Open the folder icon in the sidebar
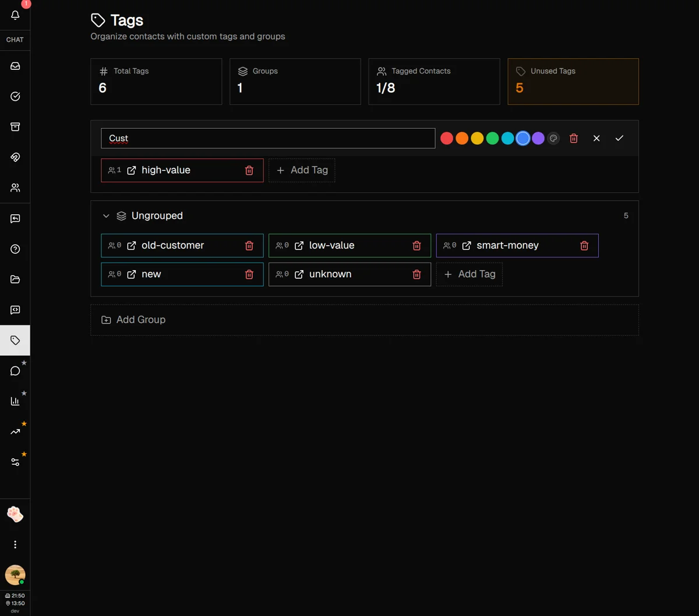699x616 pixels. pos(15,279)
